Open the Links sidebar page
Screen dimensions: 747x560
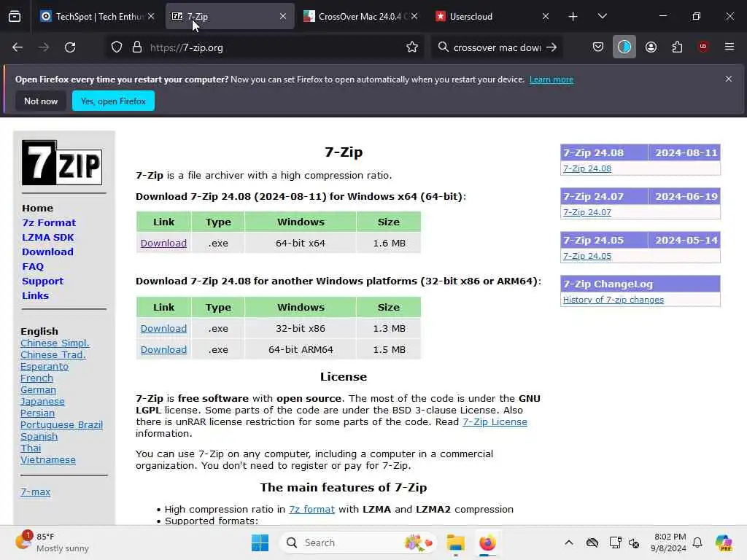(x=35, y=296)
